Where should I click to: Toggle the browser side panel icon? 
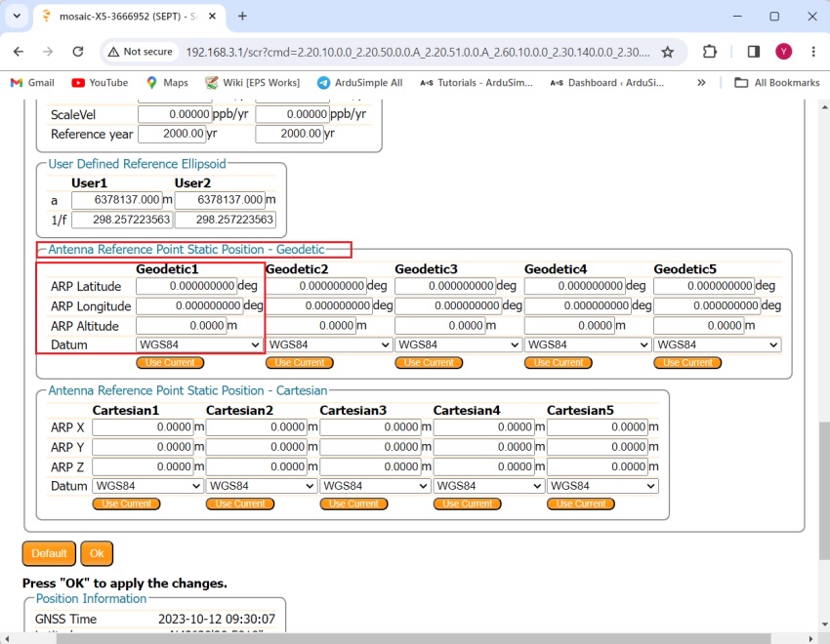(x=754, y=52)
